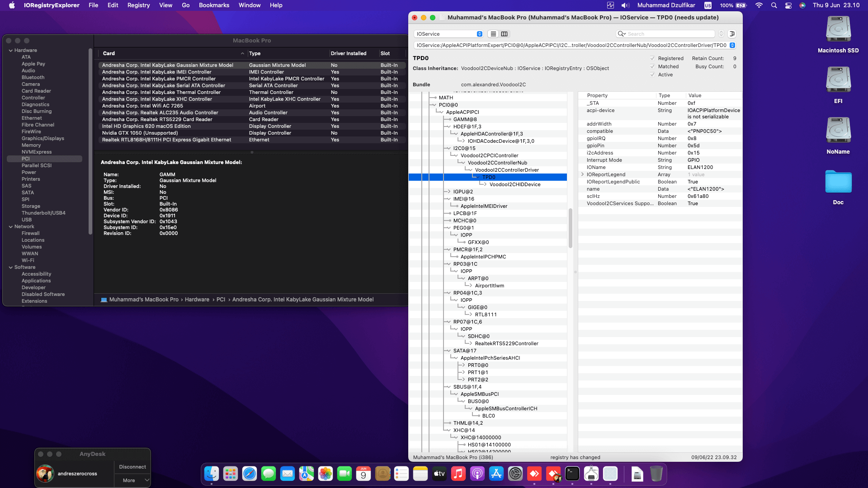Image resolution: width=868 pixels, height=488 pixels.
Task: Open the Edit menu
Action: (113, 5)
